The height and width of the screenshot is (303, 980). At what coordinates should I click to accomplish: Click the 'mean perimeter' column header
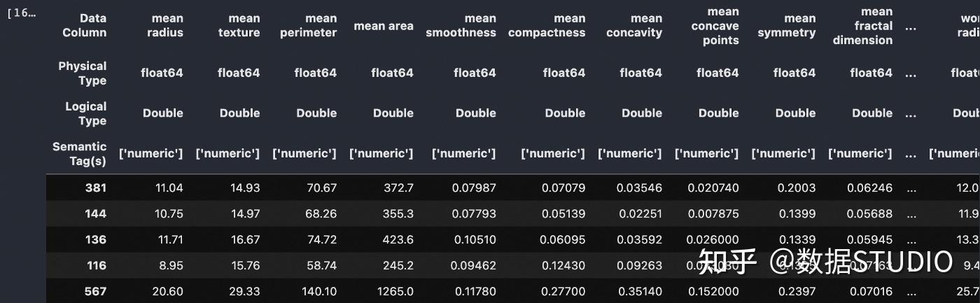(x=308, y=25)
